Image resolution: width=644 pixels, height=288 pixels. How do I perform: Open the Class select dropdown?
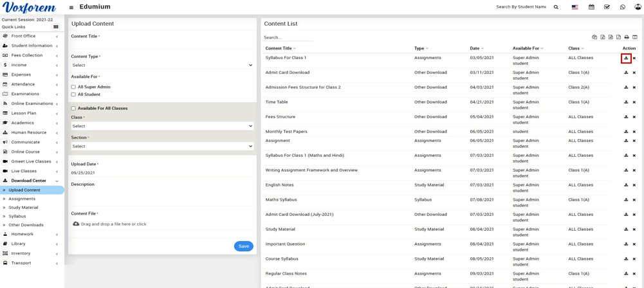click(161, 126)
